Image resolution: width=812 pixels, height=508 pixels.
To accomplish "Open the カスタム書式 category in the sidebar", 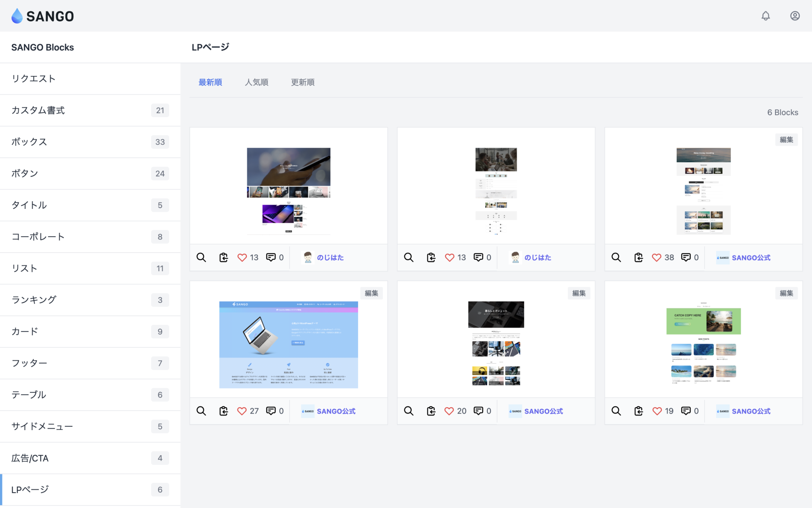I will click(x=38, y=110).
